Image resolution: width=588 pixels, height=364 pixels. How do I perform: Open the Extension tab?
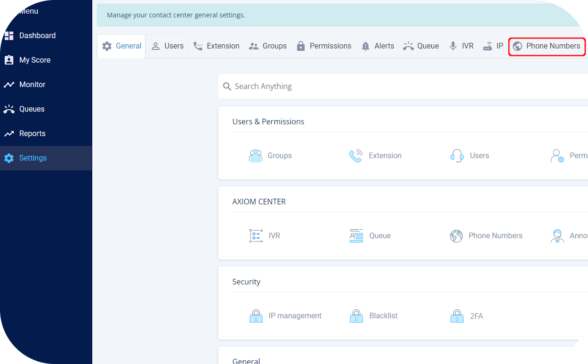coord(216,46)
